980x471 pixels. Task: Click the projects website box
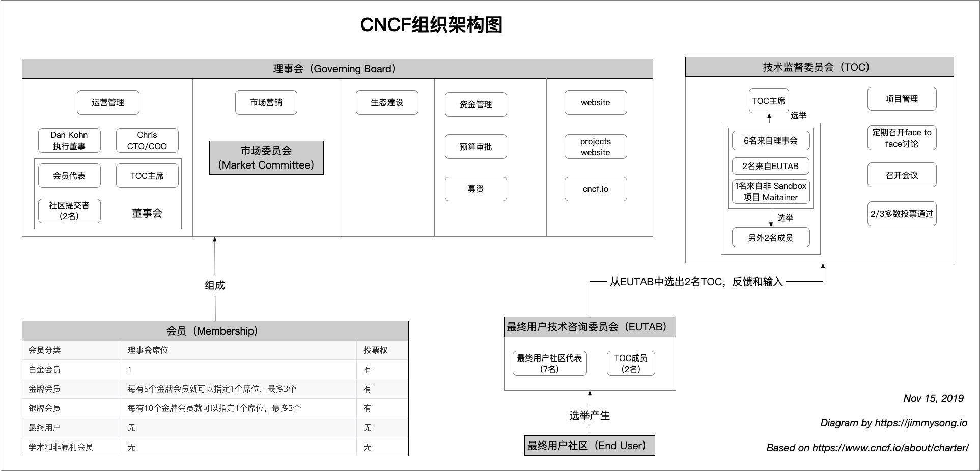click(595, 147)
